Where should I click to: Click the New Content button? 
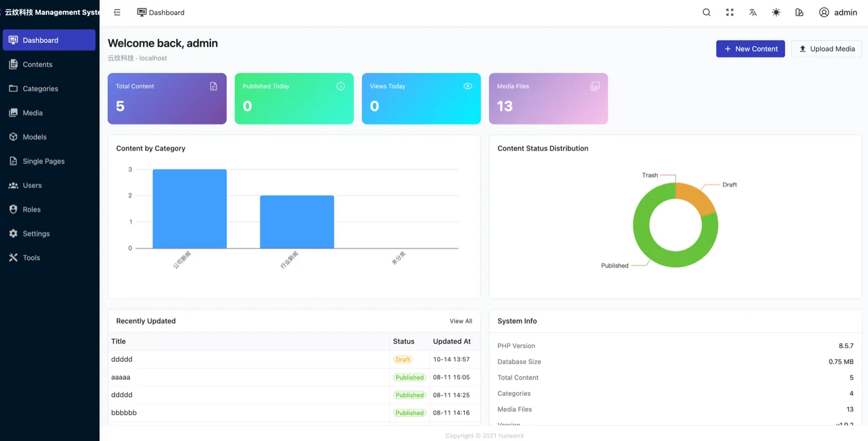pyautogui.click(x=750, y=49)
